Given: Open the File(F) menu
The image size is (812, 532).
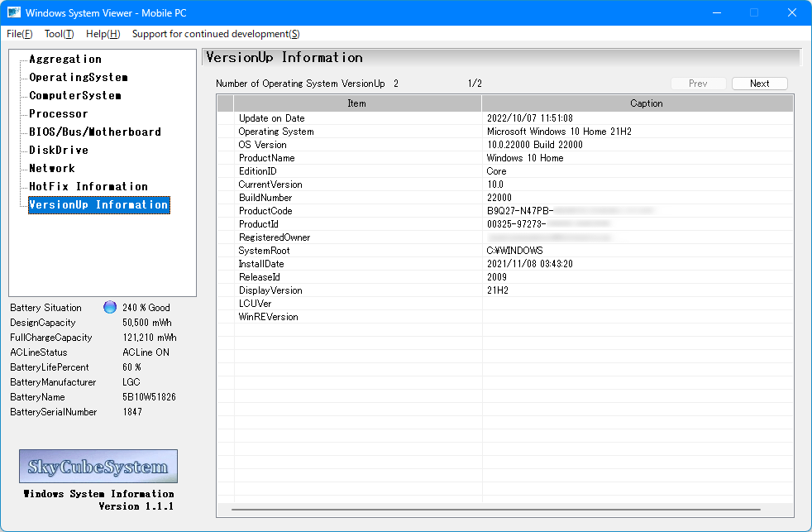Looking at the screenshot, I should pyautogui.click(x=20, y=34).
